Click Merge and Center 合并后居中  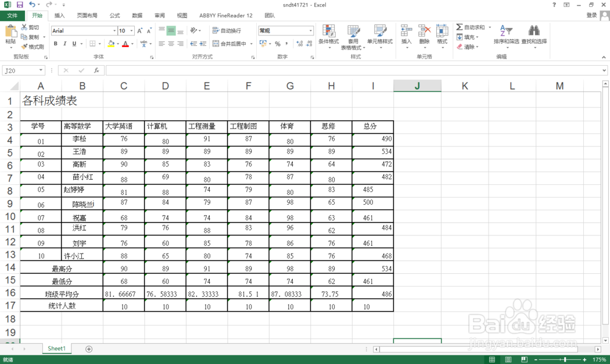pyautogui.click(x=229, y=43)
